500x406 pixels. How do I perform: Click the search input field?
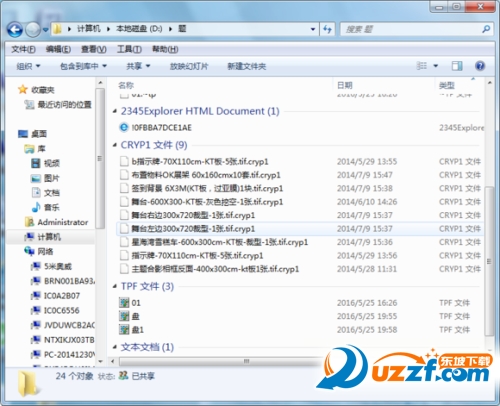click(411, 29)
